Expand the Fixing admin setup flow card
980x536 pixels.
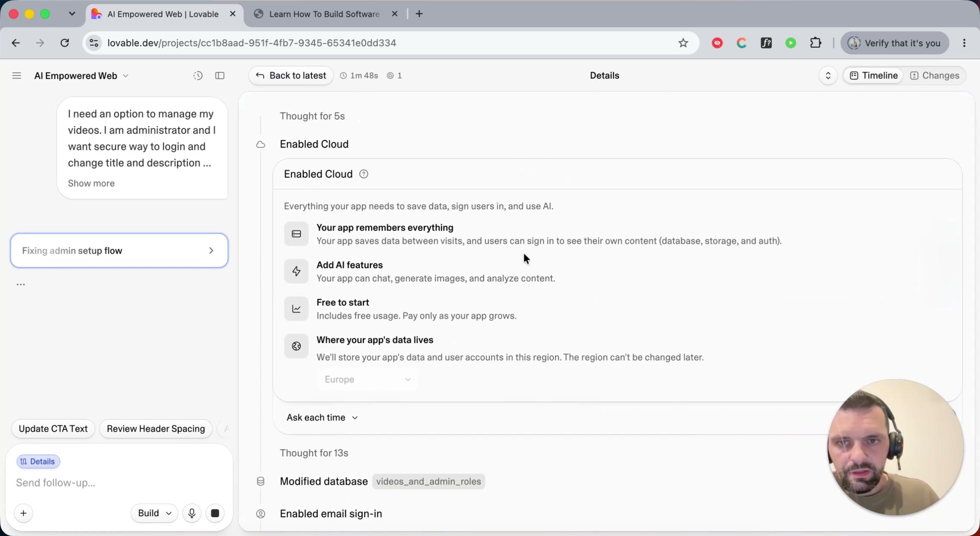tap(119, 251)
